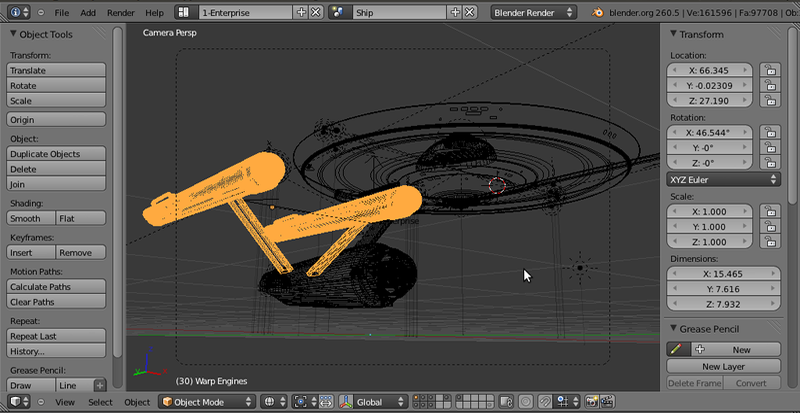Click the pivot point icon

305,402
